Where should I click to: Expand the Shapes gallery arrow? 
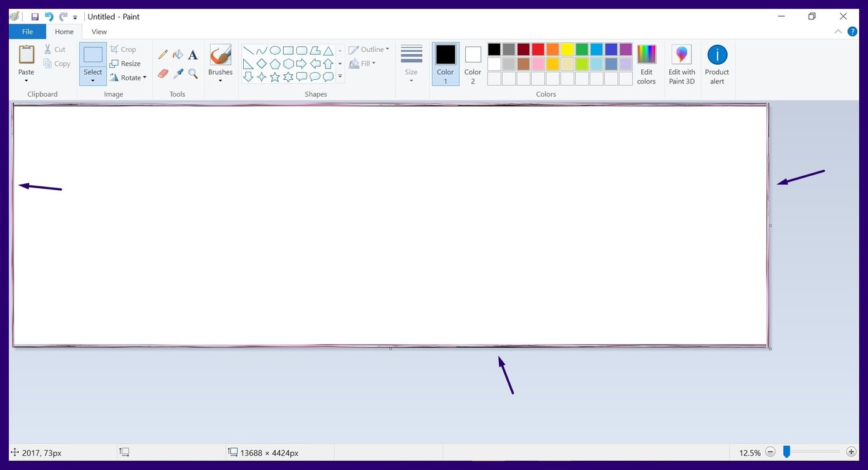(340, 76)
